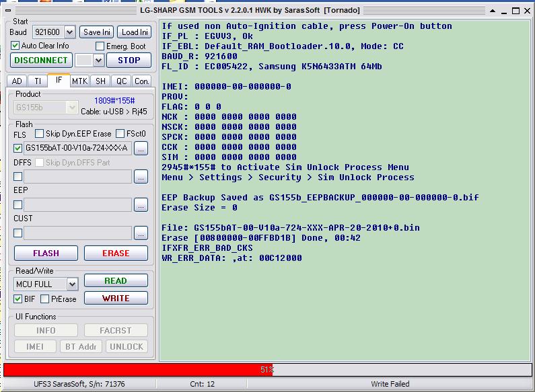Image resolution: width=535 pixels, height=392 pixels.
Task: Open the MCU FULL read mode dropdown
Action: [72, 284]
